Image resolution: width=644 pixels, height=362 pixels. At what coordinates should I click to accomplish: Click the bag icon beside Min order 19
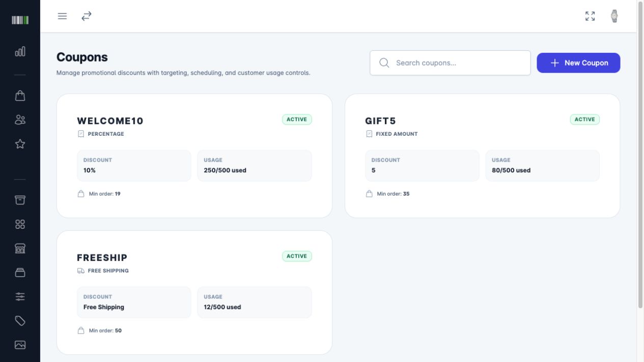[80, 194]
